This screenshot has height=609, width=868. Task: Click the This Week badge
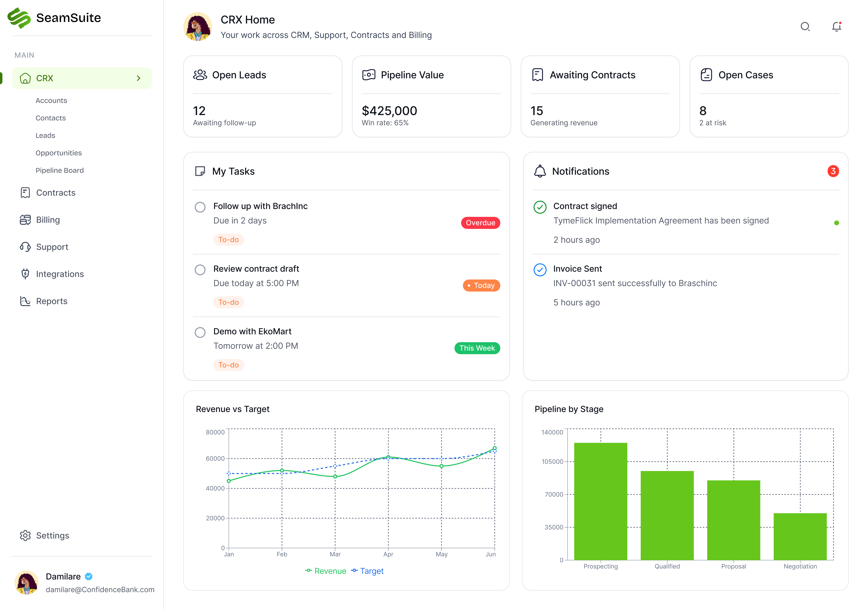point(477,348)
